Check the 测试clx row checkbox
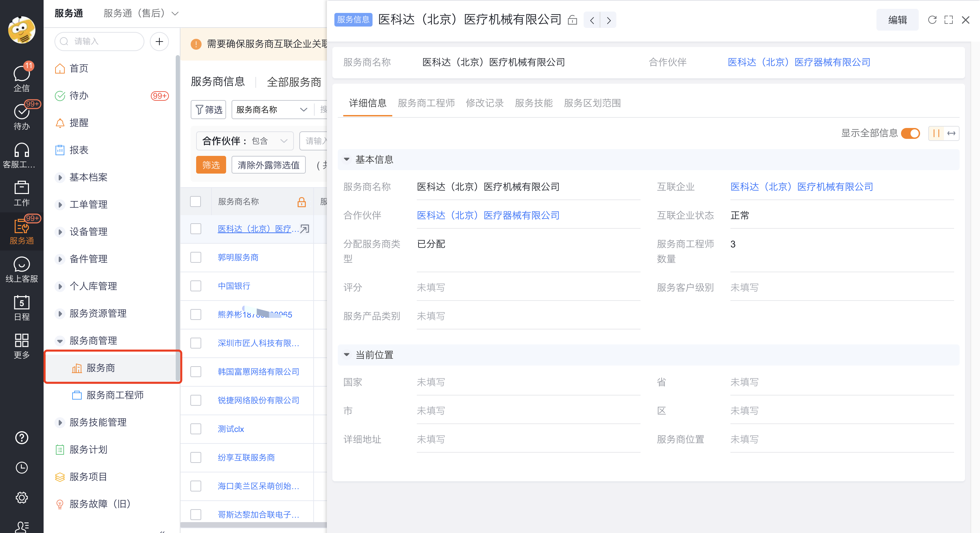Viewport: 980px width, 533px height. [x=196, y=429]
